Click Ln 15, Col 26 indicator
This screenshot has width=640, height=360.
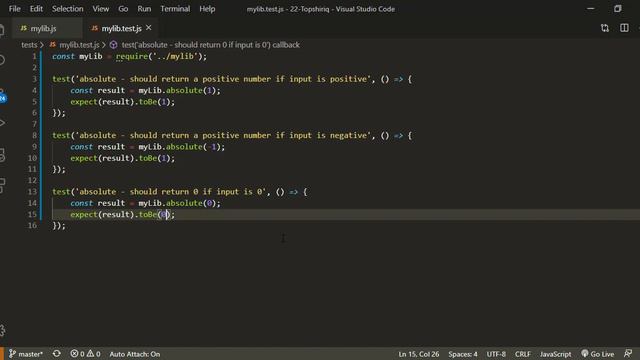[419, 354]
